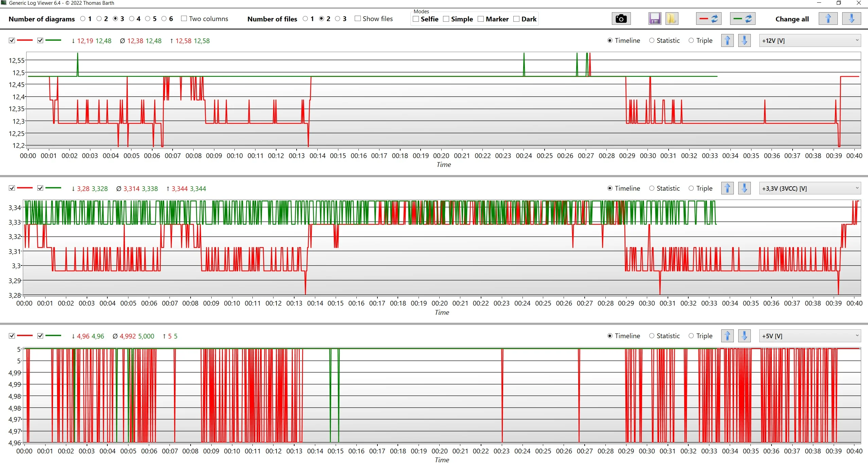Check the Two columns option

coord(184,19)
